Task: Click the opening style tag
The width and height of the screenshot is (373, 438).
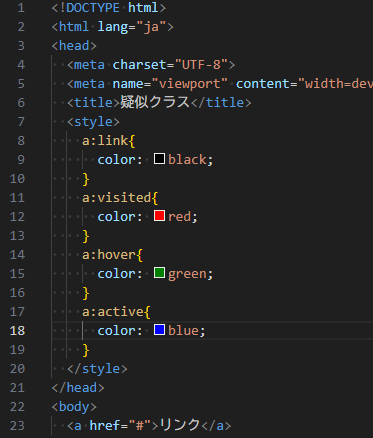Action: click(x=93, y=122)
